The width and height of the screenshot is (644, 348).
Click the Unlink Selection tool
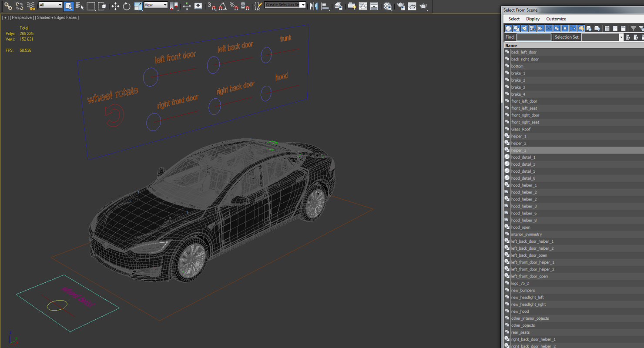click(19, 6)
